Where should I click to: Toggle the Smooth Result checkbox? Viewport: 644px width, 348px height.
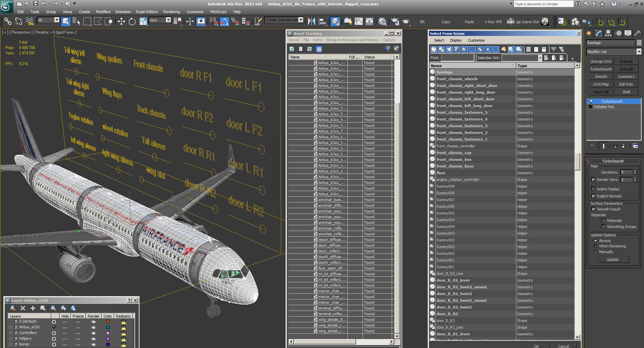coord(593,209)
